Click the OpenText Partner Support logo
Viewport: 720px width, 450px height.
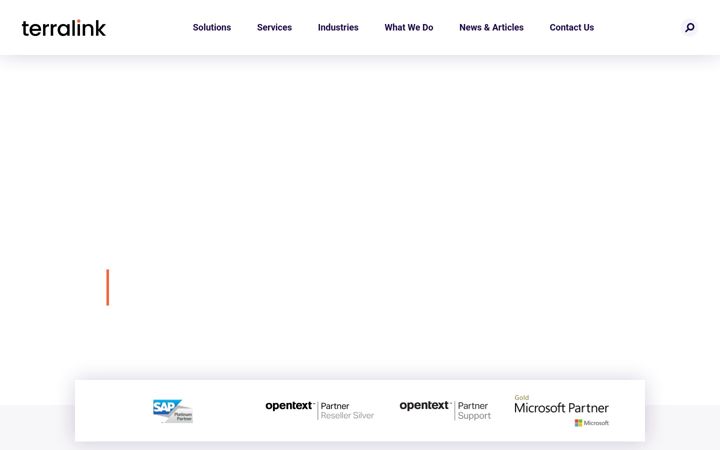pyautogui.click(x=445, y=411)
